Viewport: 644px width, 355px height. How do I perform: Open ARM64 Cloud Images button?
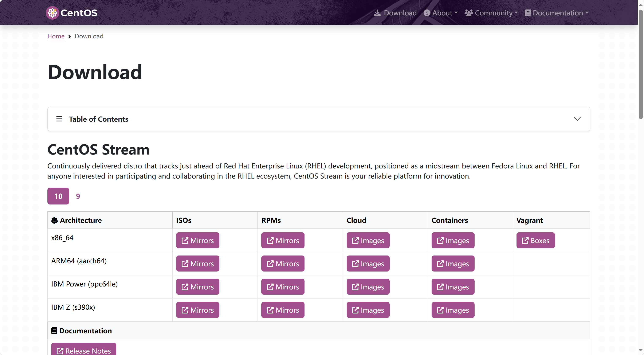tap(368, 264)
